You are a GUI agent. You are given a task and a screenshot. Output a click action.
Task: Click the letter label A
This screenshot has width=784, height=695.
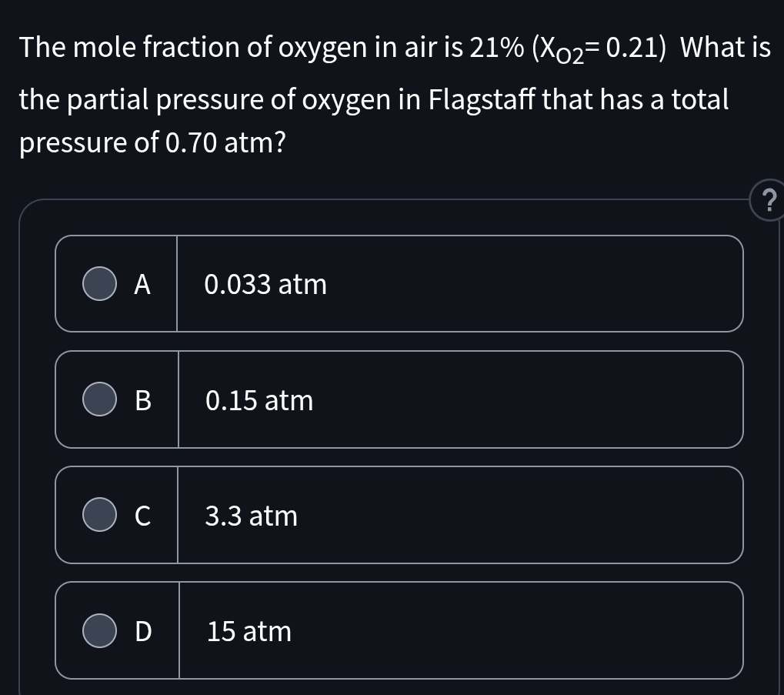coord(142,283)
